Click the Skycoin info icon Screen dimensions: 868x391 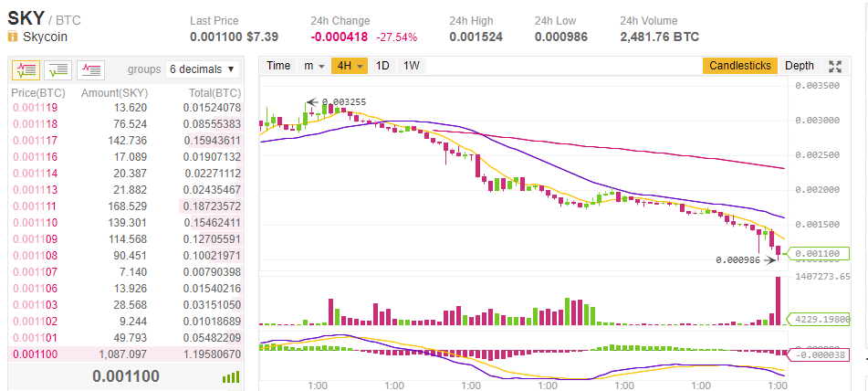13,37
